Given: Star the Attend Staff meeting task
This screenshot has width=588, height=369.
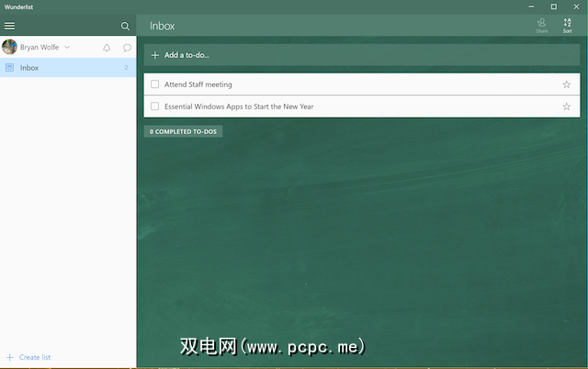Looking at the screenshot, I should (x=566, y=84).
